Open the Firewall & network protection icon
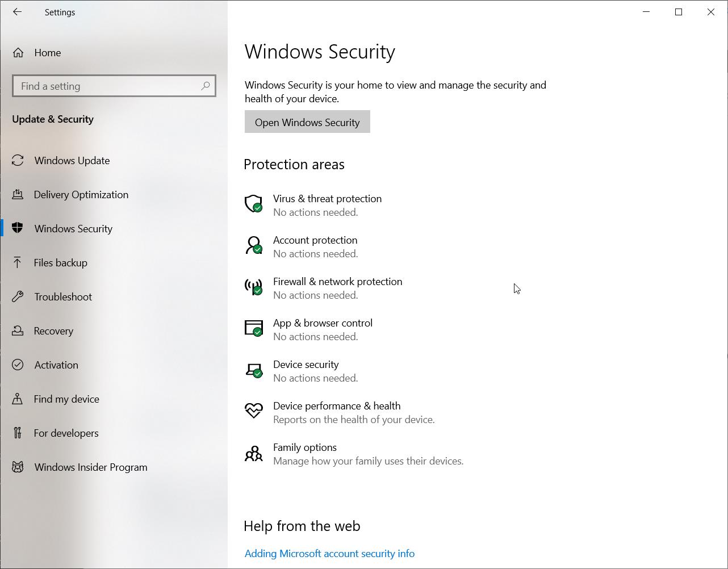 [253, 287]
